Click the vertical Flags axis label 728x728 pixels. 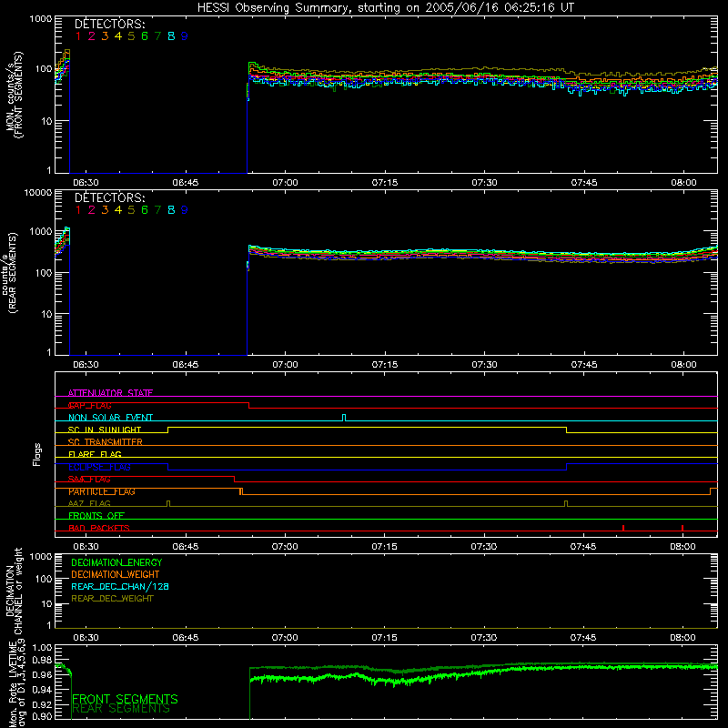coord(36,454)
